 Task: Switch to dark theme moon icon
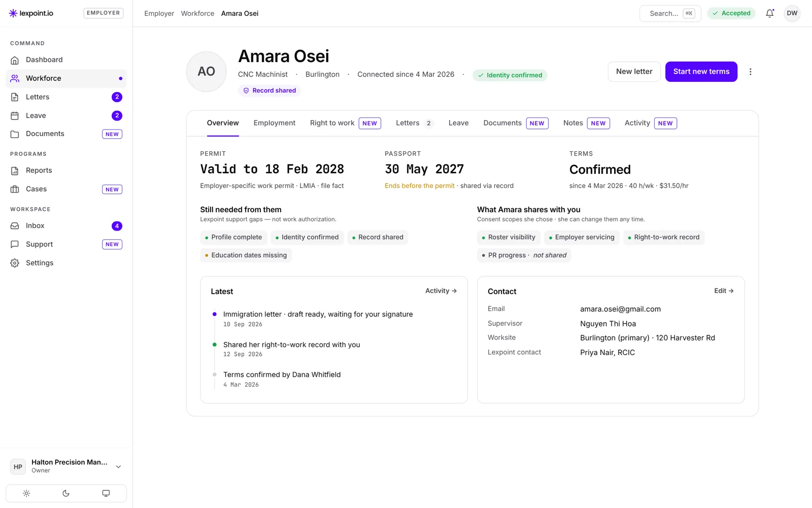coord(66,493)
